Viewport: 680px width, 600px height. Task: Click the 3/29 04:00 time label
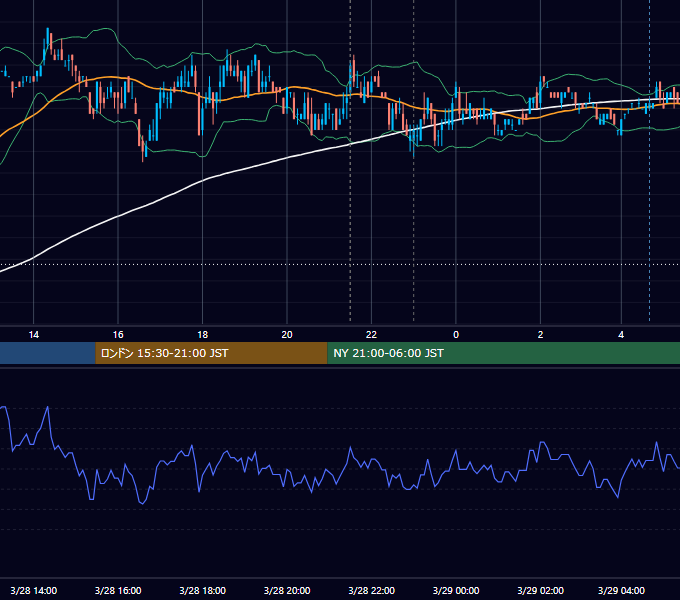(621, 590)
